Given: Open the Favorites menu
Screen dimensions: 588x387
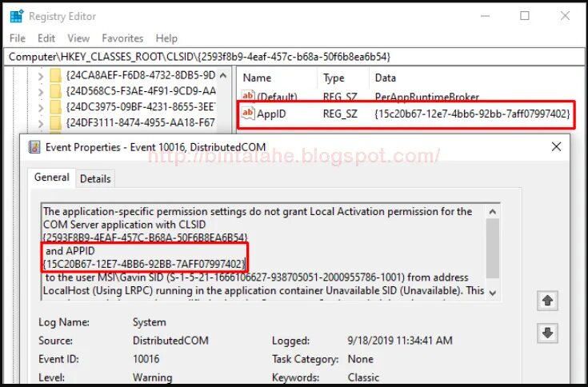Looking at the screenshot, I should (x=122, y=38).
